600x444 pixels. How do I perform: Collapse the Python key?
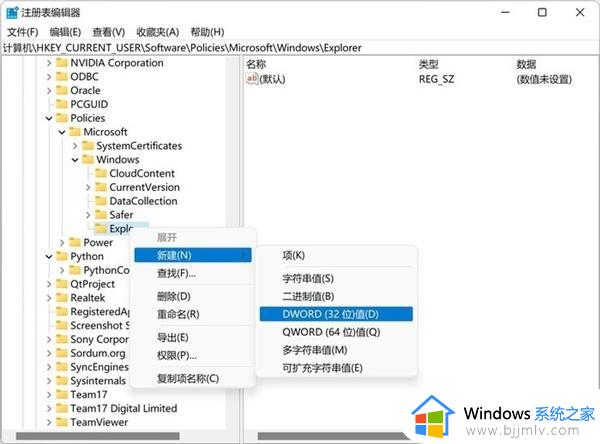(49, 256)
